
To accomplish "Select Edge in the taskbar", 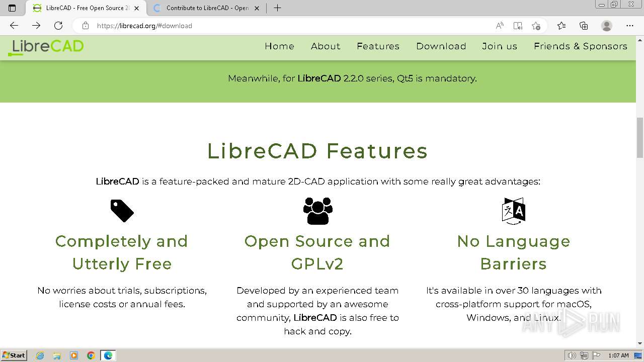I will coord(108,355).
